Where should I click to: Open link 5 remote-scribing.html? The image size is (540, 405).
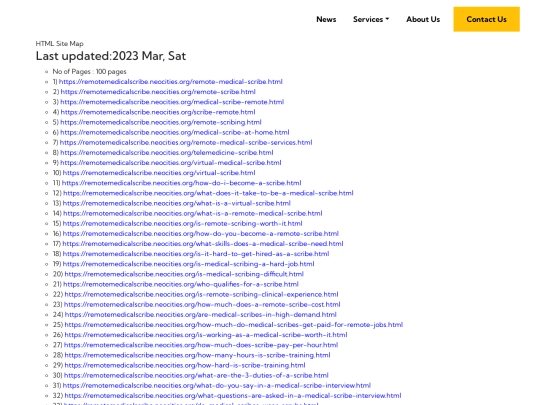[x=161, y=122]
